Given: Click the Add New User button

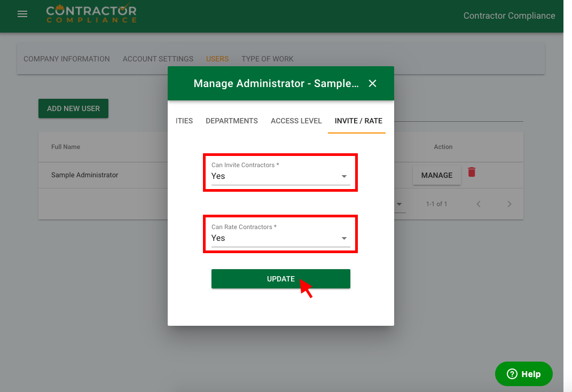Looking at the screenshot, I should [x=73, y=108].
